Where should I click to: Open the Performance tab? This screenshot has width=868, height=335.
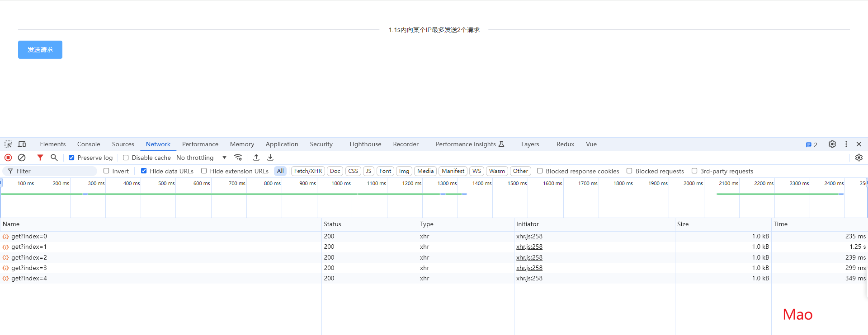200,144
